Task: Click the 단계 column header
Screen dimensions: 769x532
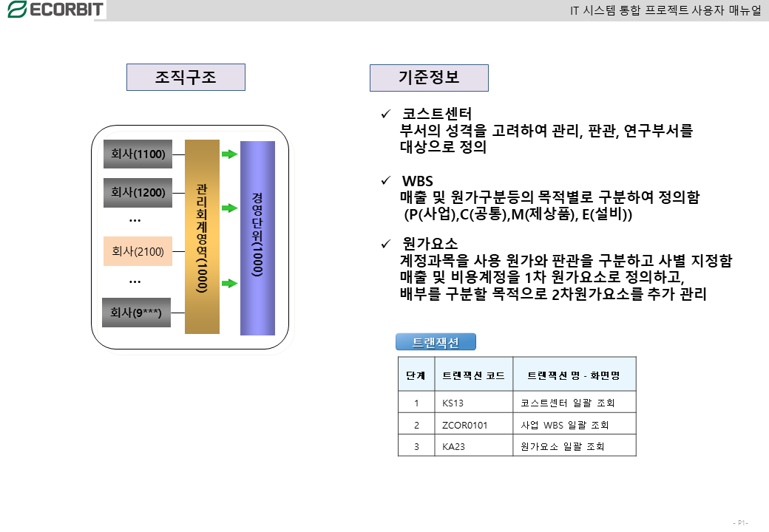Action: pyautogui.click(x=416, y=375)
